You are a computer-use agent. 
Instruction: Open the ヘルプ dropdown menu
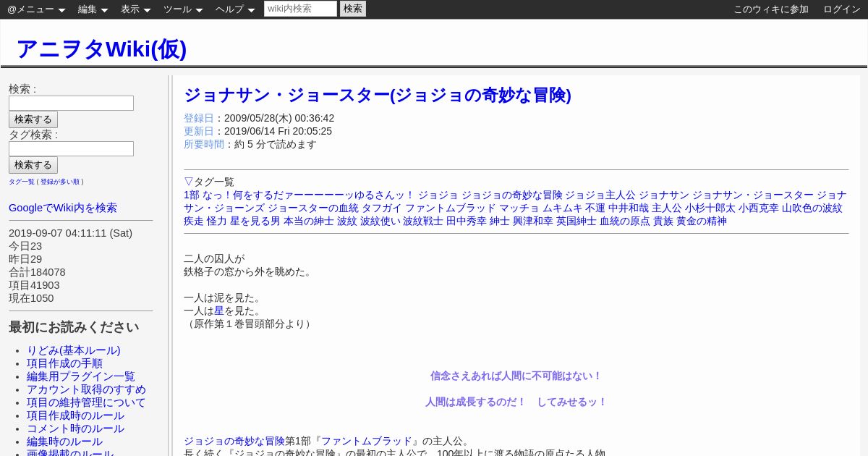(235, 9)
